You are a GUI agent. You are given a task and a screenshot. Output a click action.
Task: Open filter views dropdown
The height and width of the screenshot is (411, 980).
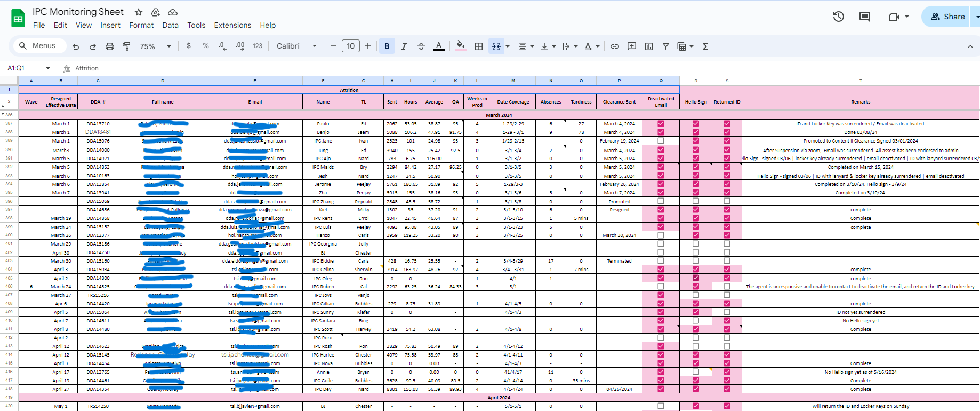pyautogui.click(x=685, y=46)
